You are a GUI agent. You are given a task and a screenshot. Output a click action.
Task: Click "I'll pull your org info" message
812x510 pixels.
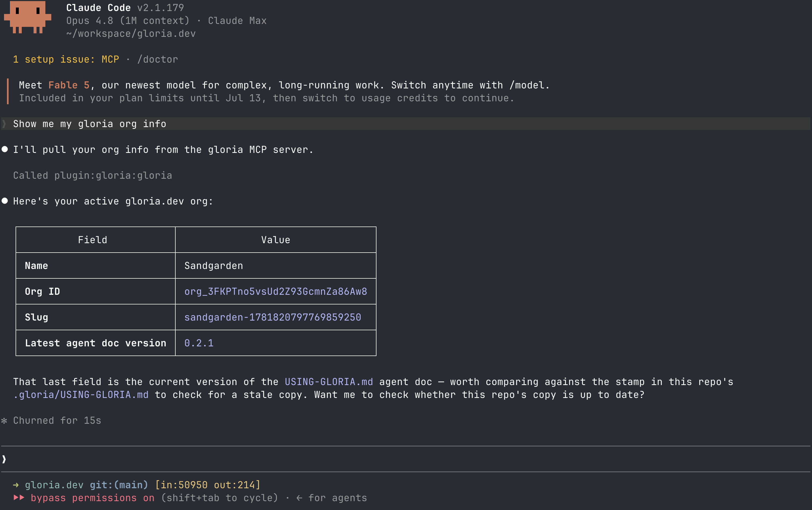coord(163,149)
